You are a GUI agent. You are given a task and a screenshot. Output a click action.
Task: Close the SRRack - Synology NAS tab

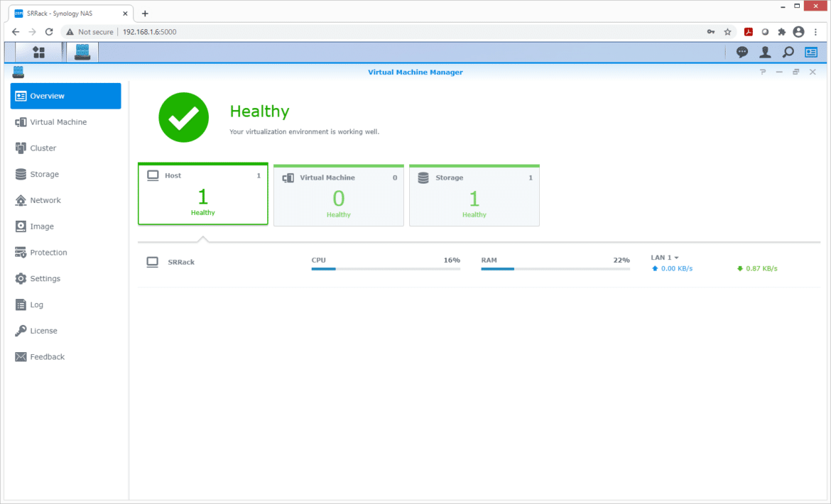click(x=125, y=13)
